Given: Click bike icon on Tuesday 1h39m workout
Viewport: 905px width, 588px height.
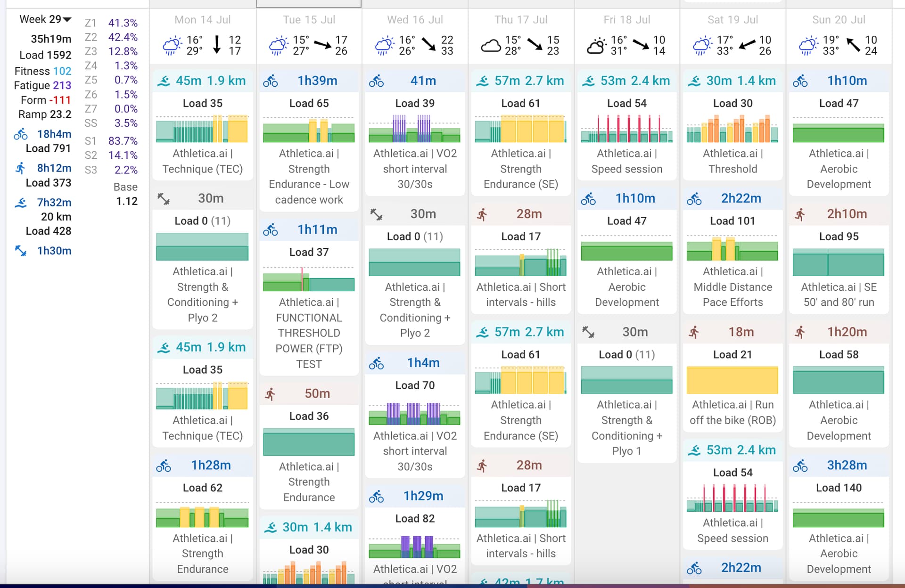Looking at the screenshot, I should click(x=271, y=81).
